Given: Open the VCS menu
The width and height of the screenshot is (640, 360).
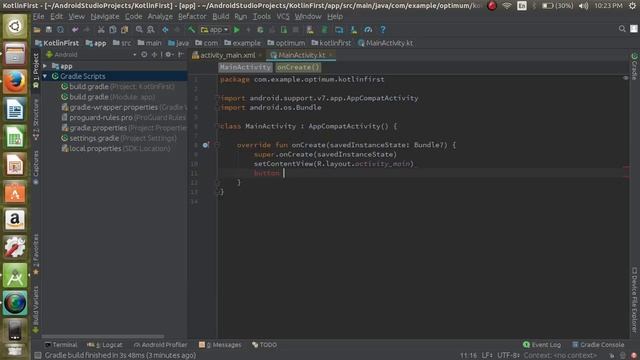Looking at the screenshot, I should tap(283, 17).
